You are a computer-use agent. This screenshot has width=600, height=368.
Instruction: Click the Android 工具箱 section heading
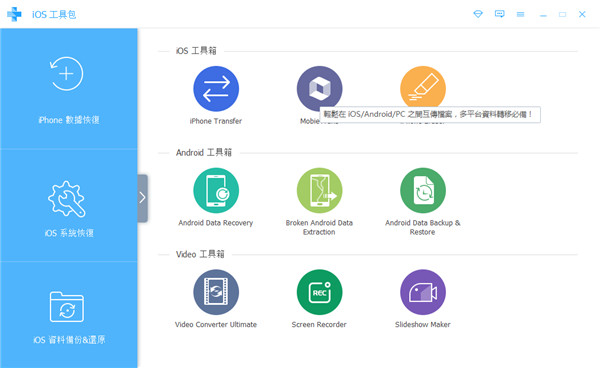pos(204,152)
